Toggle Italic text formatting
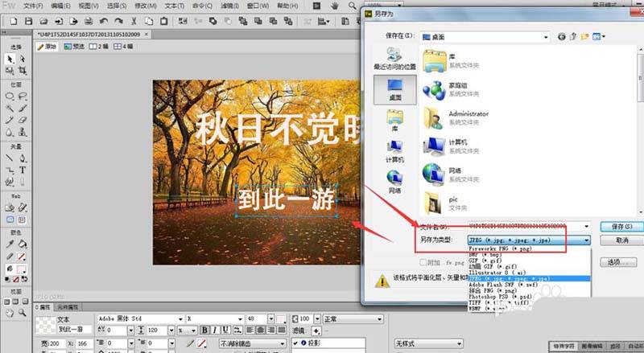The width and height of the screenshot is (644, 353). (216, 330)
